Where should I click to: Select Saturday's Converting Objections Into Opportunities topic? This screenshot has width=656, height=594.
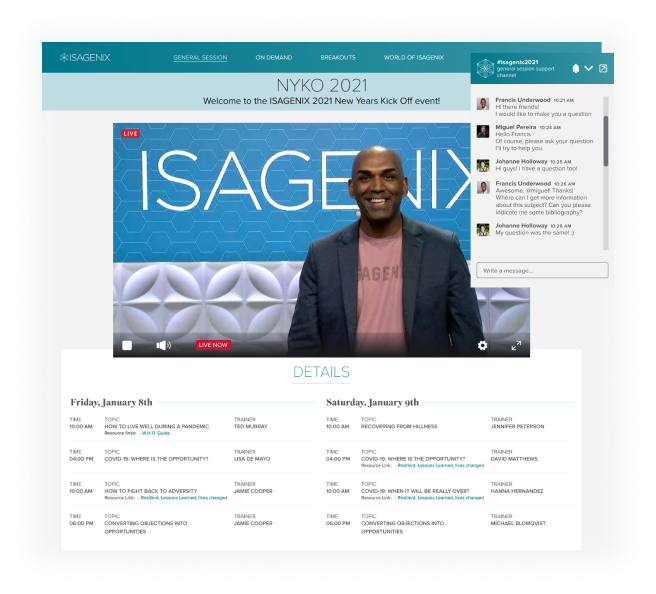pyautogui.click(x=402, y=527)
